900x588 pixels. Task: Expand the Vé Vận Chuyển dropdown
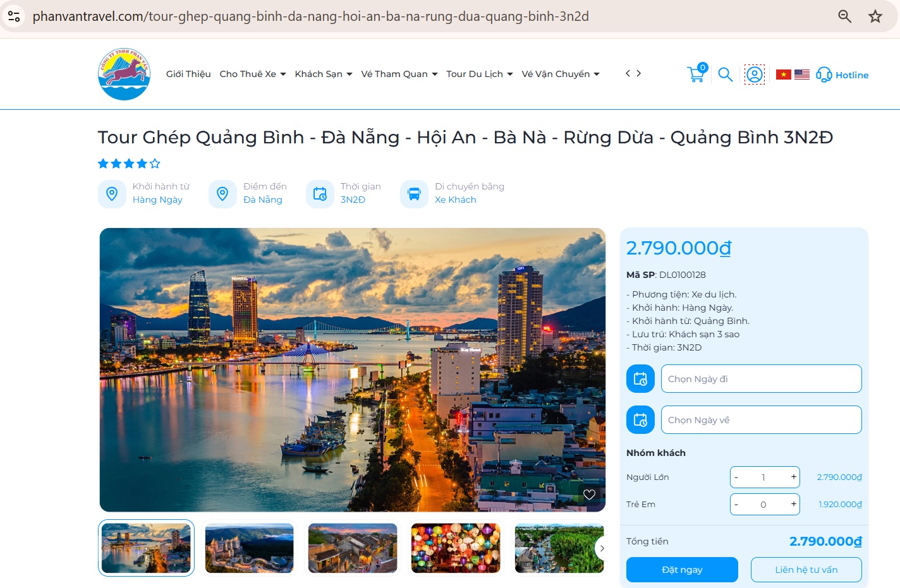tap(561, 74)
